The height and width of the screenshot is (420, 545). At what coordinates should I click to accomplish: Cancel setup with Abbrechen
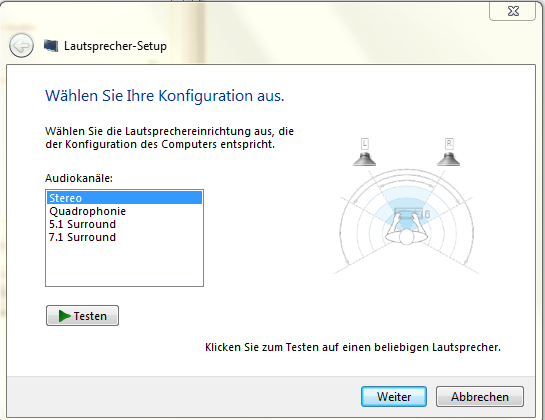click(x=480, y=396)
